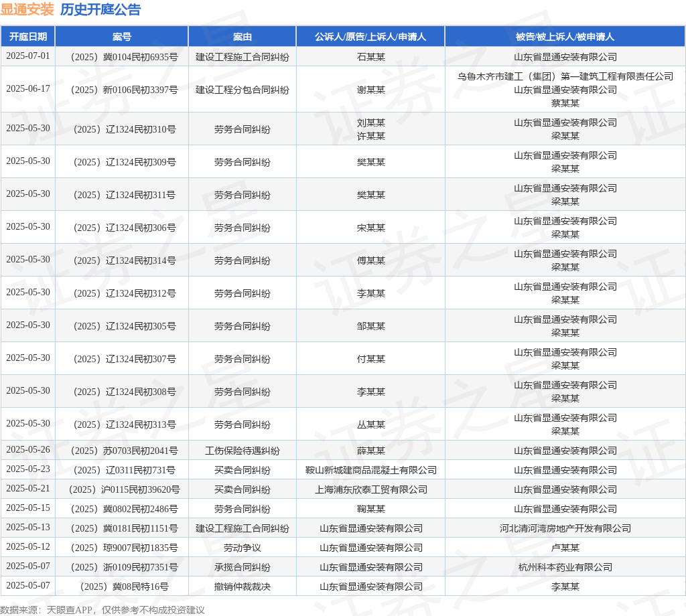Click plaintiff 许某某
The width and height of the screenshot is (686, 616).
tap(371, 136)
